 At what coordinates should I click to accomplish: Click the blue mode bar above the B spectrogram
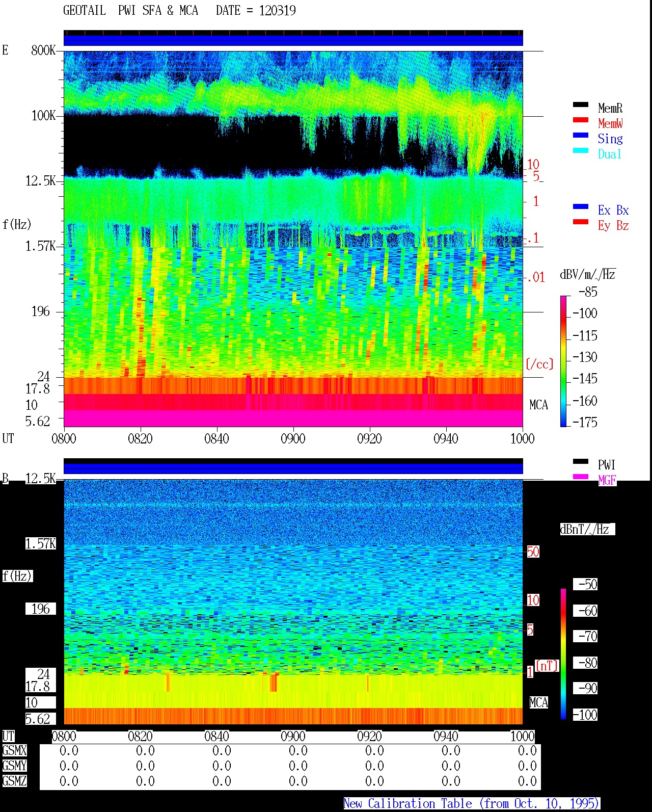(x=293, y=468)
